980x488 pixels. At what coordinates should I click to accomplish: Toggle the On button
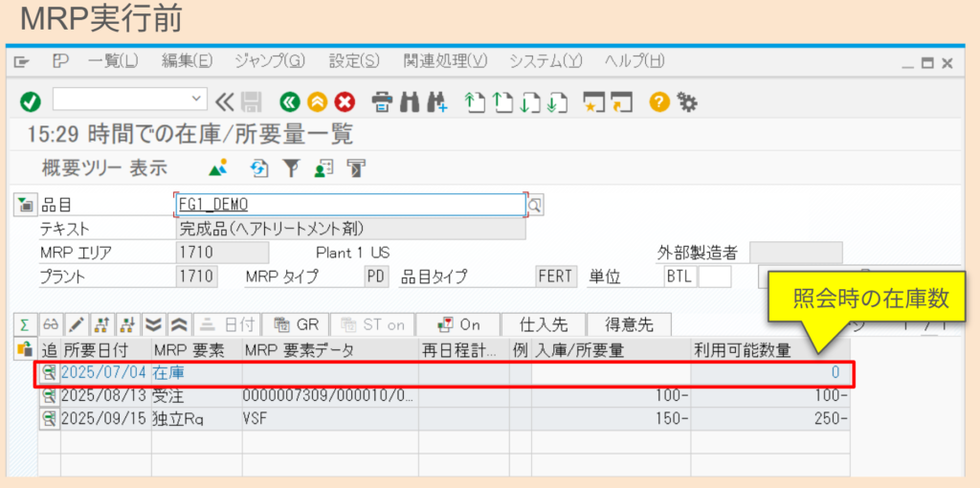coord(458,324)
